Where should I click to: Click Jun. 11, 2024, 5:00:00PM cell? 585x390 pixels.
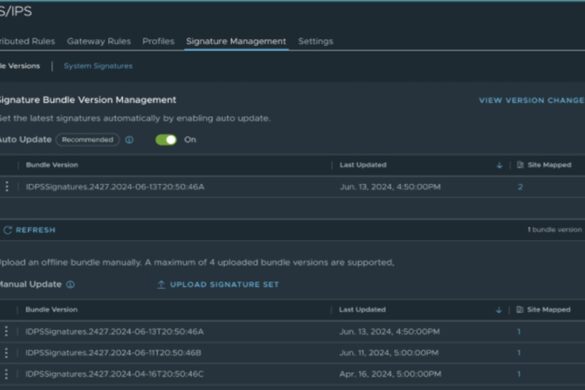click(389, 353)
